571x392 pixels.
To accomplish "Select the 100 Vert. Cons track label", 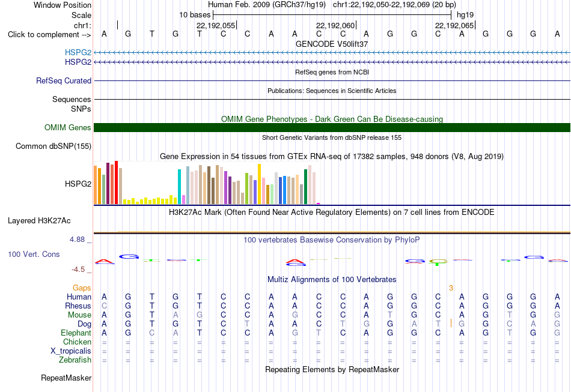I will pos(34,254).
